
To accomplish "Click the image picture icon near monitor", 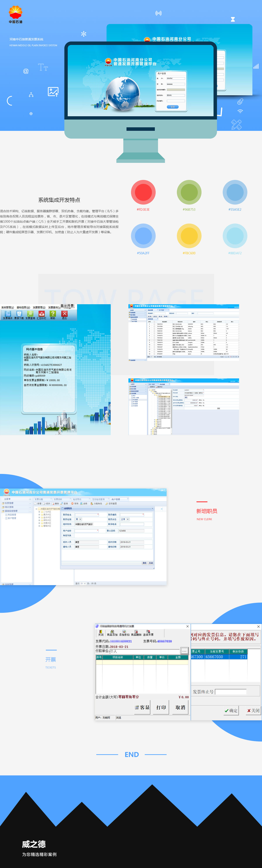I will tap(53, 92).
